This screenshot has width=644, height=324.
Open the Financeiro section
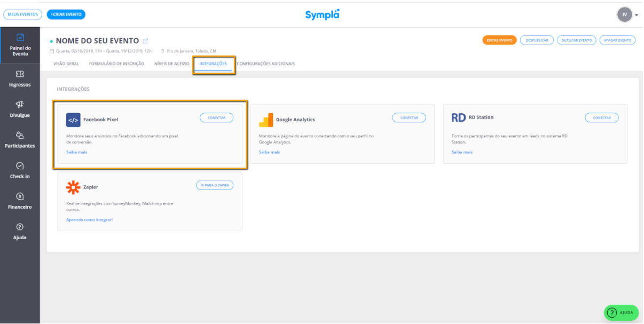tap(20, 201)
